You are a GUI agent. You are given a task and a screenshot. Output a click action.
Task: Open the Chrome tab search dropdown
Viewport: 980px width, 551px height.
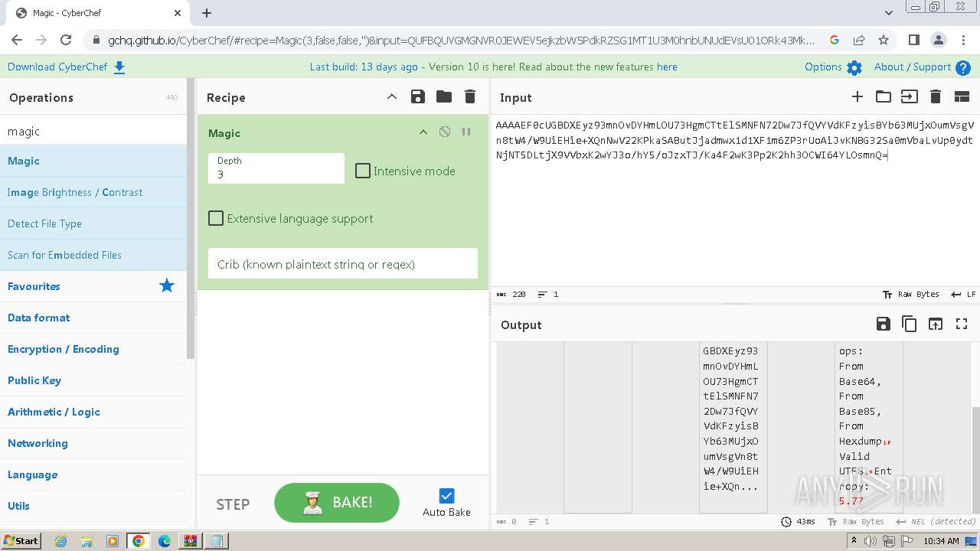click(x=889, y=12)
